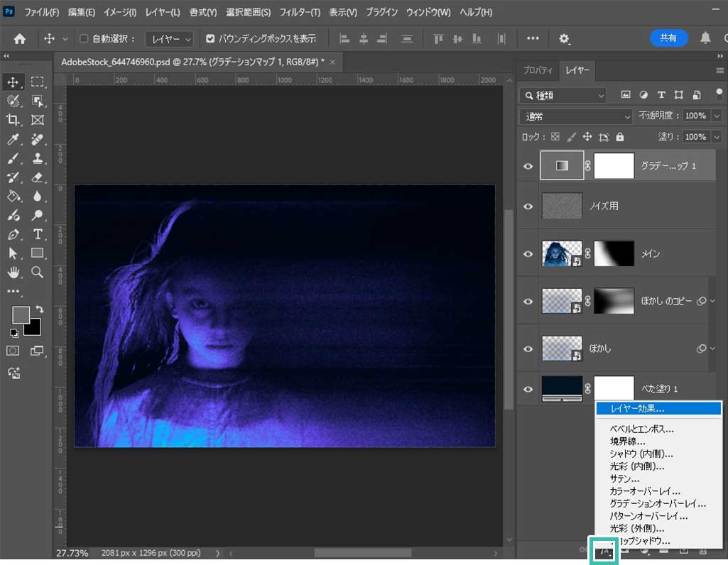Open the fx layer style button
The width and height of the screenshot is (728, 565).
(x=604, y=549)
